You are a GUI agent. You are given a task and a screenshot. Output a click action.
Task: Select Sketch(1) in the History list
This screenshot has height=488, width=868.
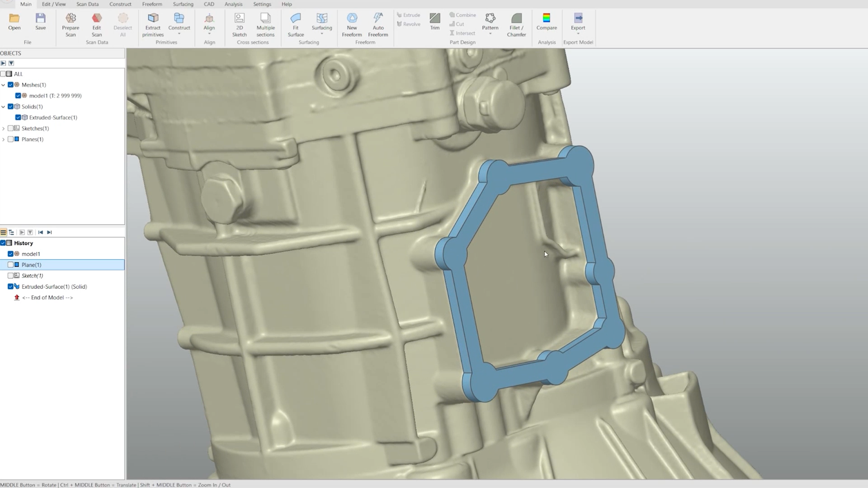(32, 276)
